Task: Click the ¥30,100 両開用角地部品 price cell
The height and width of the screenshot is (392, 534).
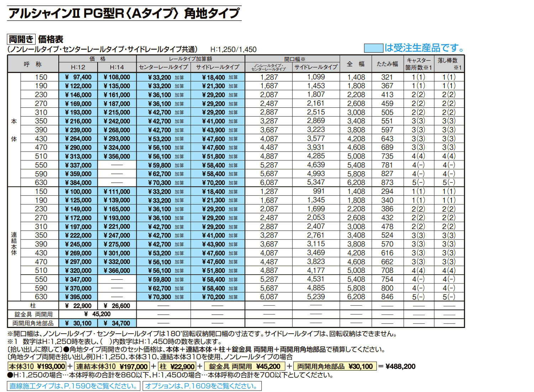Action: pos(78,323)
